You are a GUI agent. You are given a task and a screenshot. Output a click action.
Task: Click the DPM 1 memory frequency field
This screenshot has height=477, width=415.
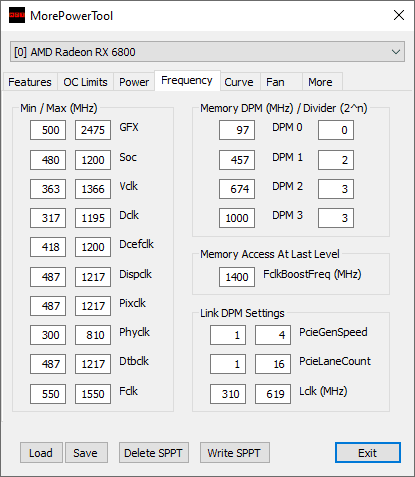(x=237, y=160)
